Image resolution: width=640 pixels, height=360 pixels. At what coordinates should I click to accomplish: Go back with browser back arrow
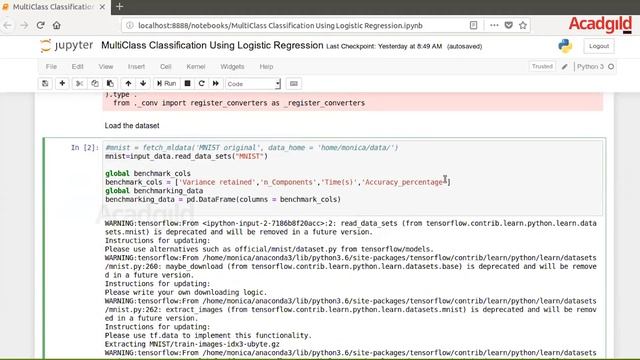click(8, 25)
